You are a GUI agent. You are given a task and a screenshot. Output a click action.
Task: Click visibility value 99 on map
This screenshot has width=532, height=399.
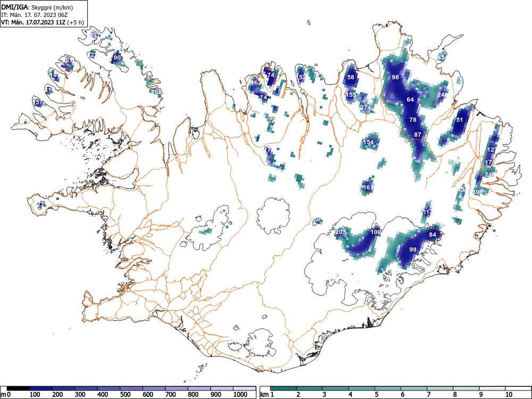click(x=413, y=250)
